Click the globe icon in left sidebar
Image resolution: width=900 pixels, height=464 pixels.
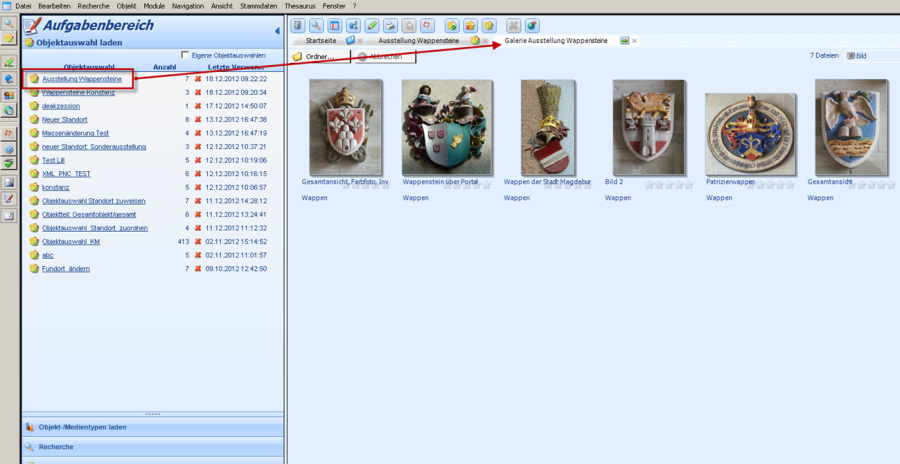point(9,110)
